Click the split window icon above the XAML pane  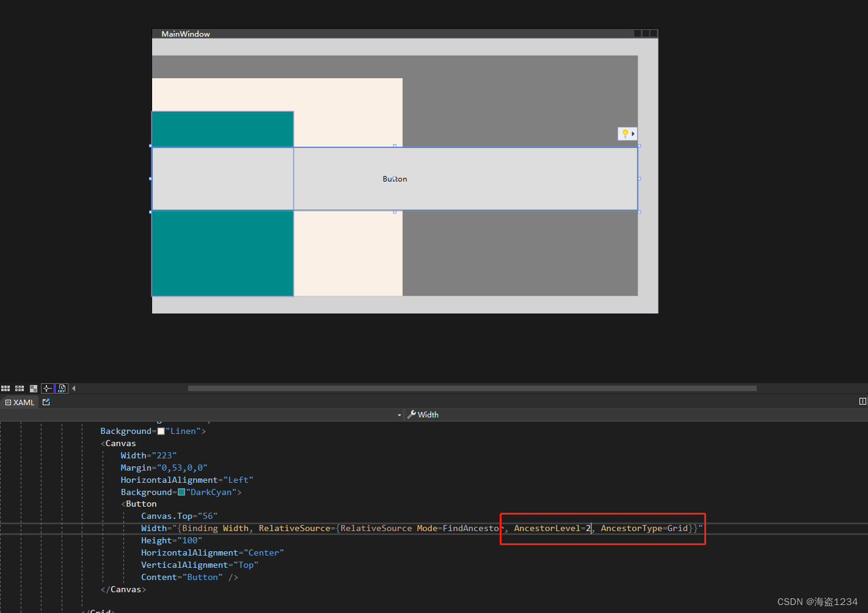862,401
